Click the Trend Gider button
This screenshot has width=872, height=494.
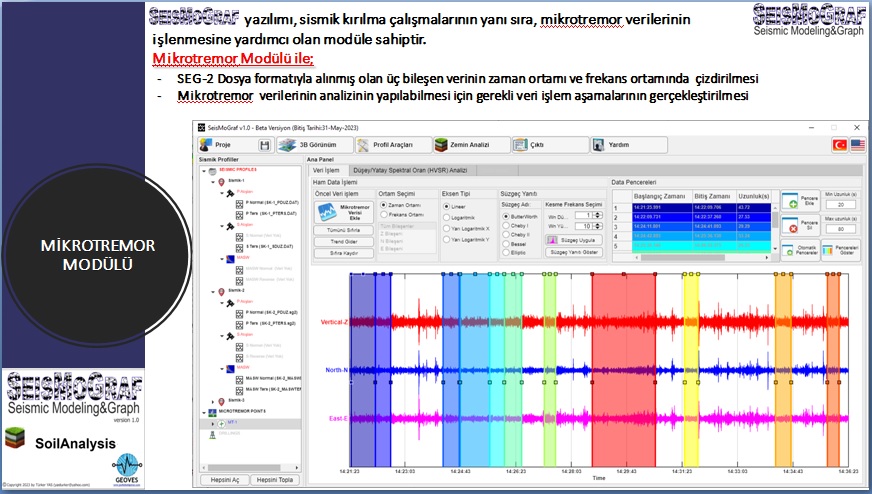coord(344,241)
